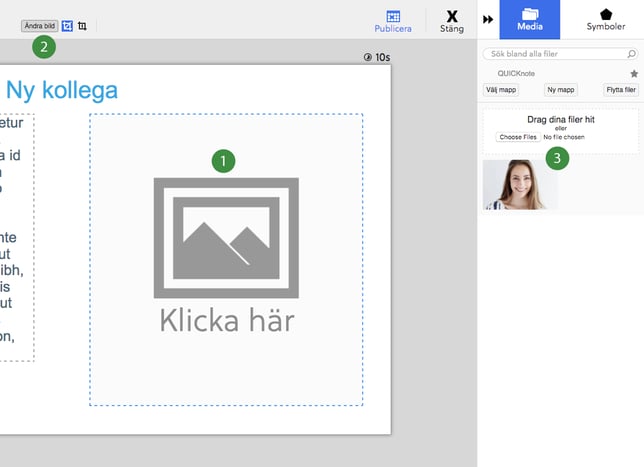Click the 'Flytta filer' button
This screenshot has height=467, width=644.
coord(620,90)
